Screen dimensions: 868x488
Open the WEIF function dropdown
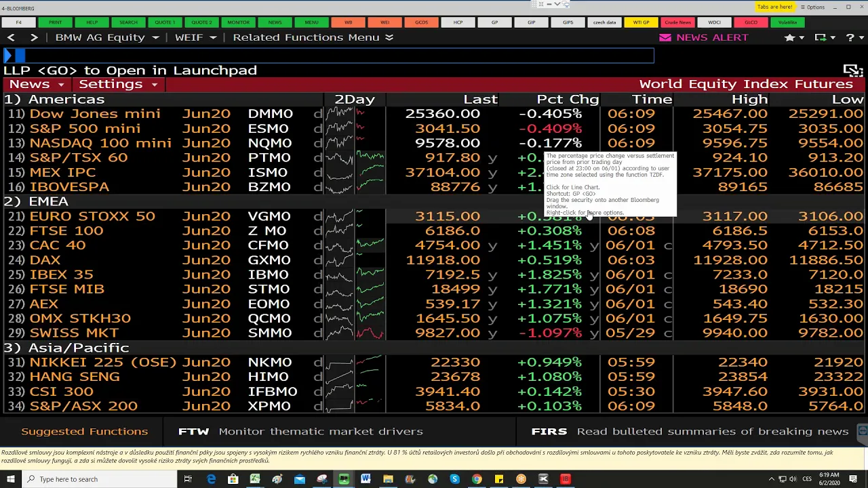[x=196, y=37]
